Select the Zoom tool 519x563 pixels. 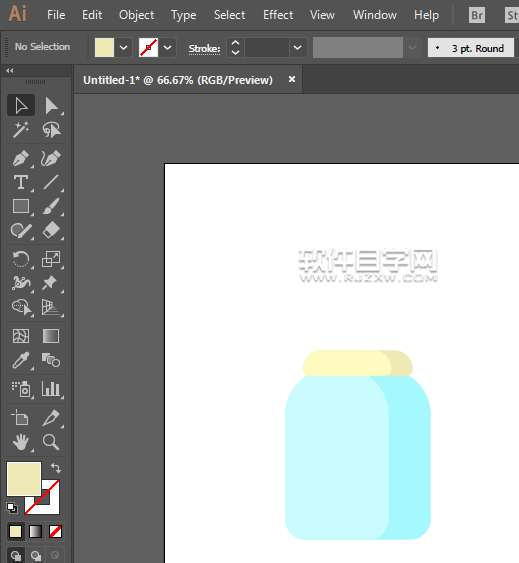point(51,442)
